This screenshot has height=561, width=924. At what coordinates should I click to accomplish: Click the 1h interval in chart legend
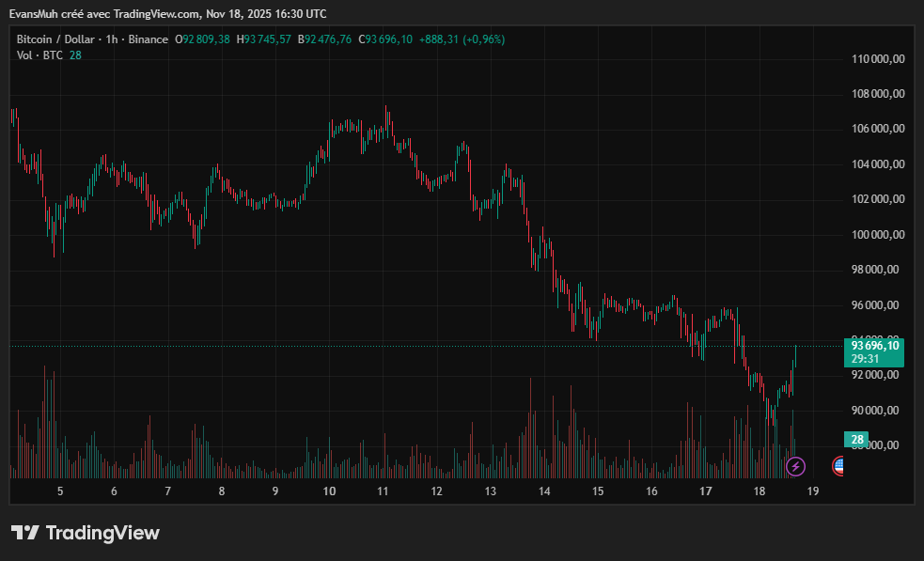112,39
